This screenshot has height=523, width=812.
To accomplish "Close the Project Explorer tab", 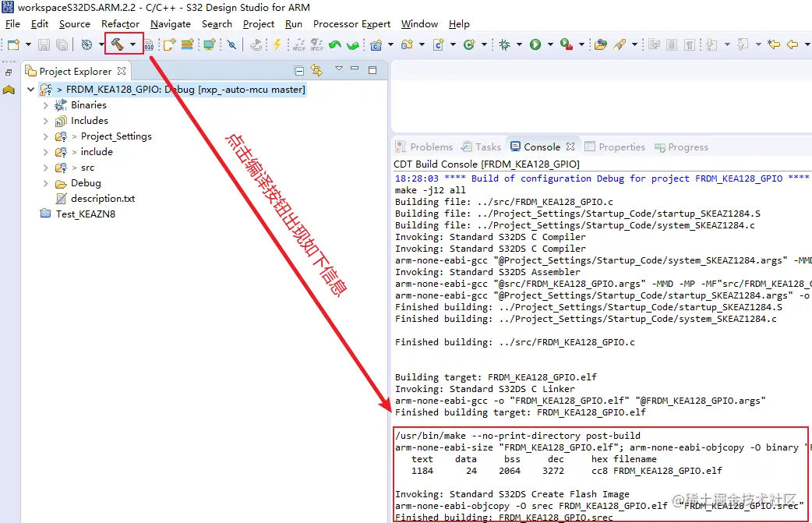I will (x=122, y=70).
